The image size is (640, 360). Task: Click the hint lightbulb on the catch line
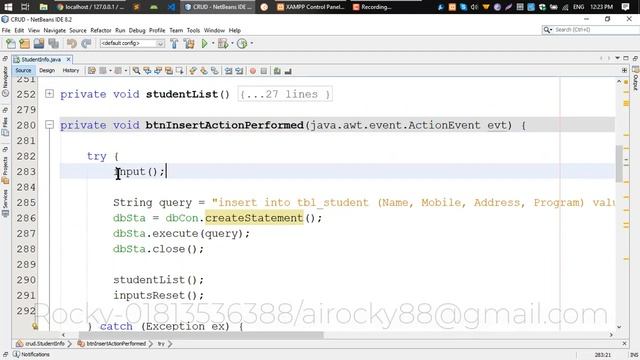(x=35, y=326)
